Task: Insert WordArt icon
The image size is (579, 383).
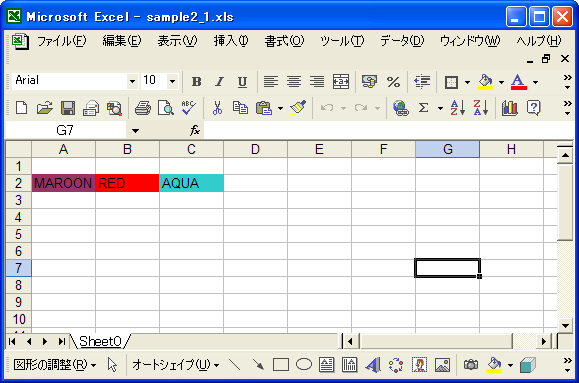Action: 373,365
